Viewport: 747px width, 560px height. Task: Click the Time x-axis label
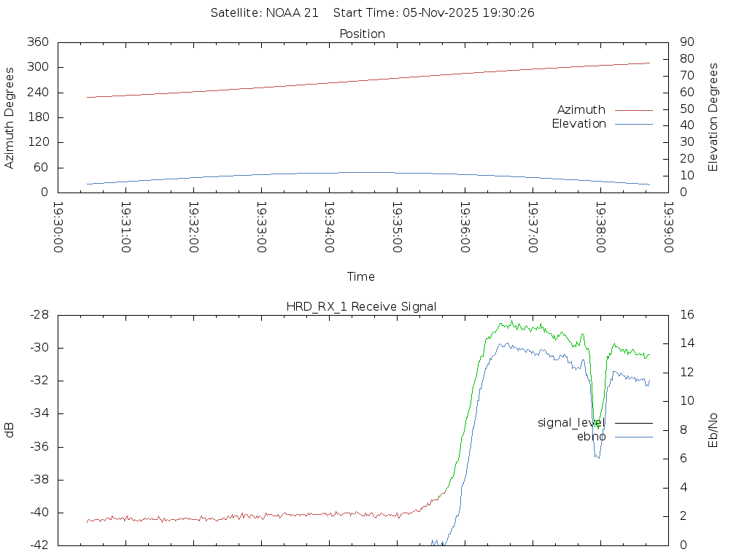[361, 276]
